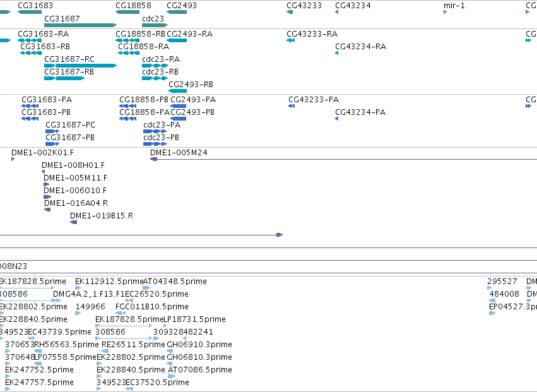Click the CG31683-PB protein label

46,112
